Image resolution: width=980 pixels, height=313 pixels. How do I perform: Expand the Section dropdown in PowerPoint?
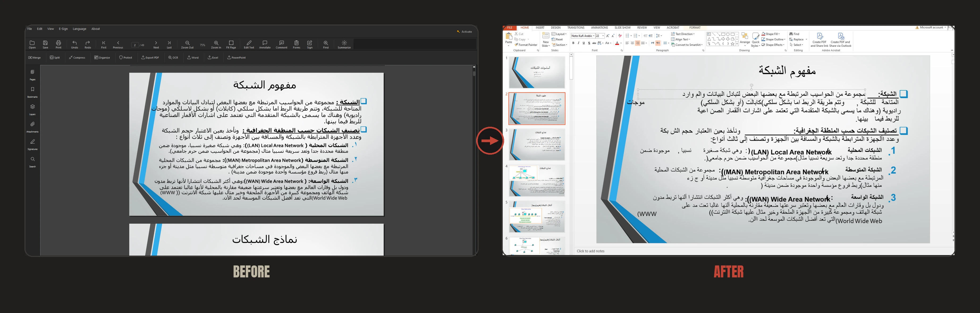[x=560, y=45]
